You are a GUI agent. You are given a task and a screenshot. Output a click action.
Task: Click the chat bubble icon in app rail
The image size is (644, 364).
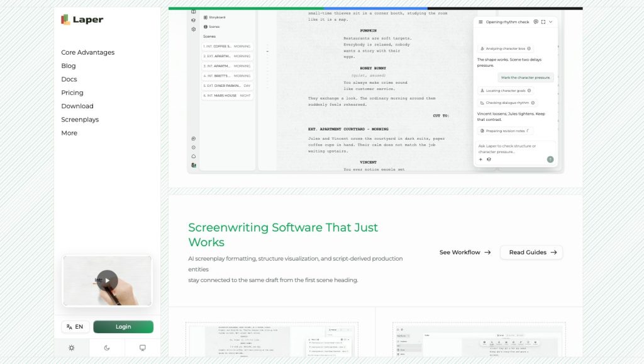(194, 139)
